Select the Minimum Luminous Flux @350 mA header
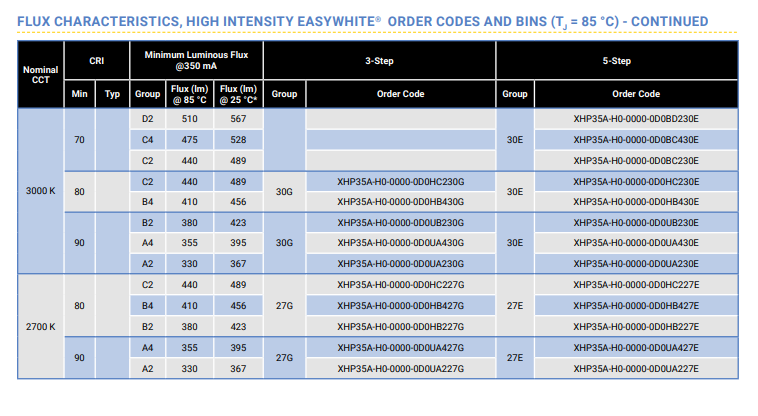Screen dimensions: 758x416 (x=196, y=60)
